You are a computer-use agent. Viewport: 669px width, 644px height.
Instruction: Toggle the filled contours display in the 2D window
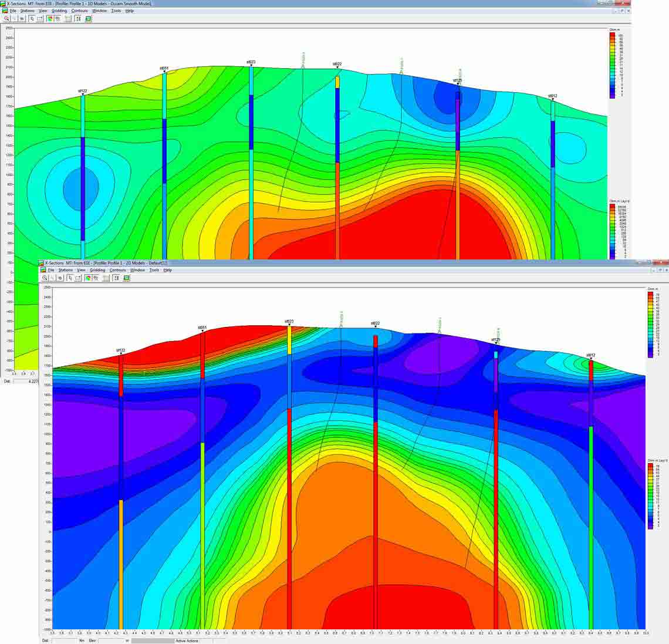(x=88, y=278)
